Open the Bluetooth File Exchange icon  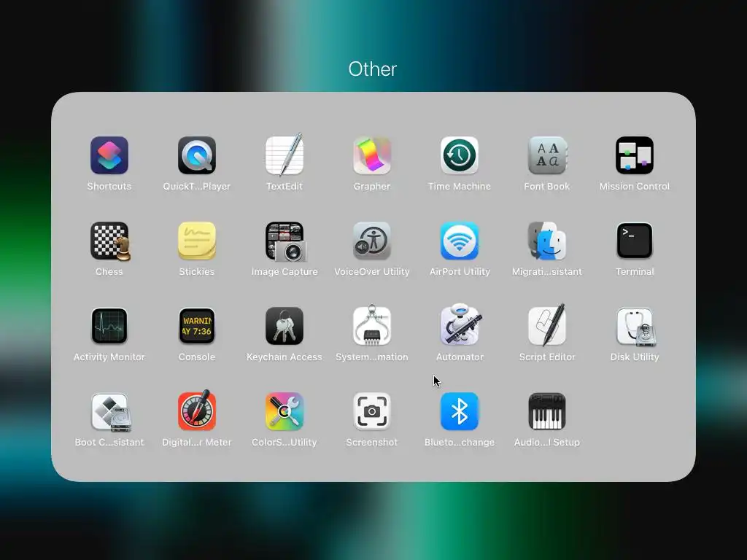click(460, 411)
